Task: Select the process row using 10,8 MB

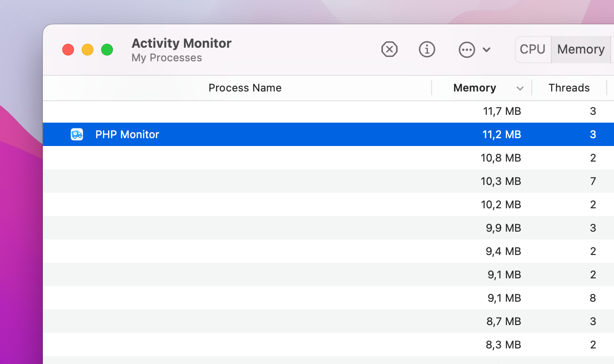Action: (328, 158)
